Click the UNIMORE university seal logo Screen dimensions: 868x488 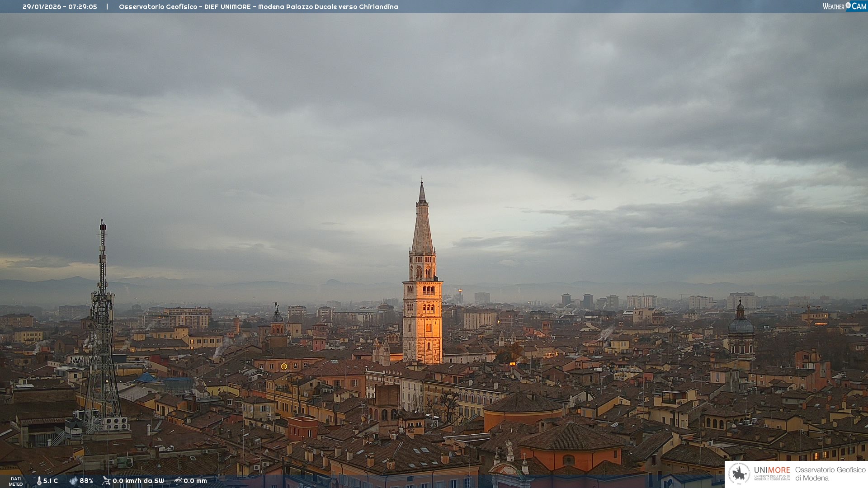pyautogui.click(x=739, y=474)
